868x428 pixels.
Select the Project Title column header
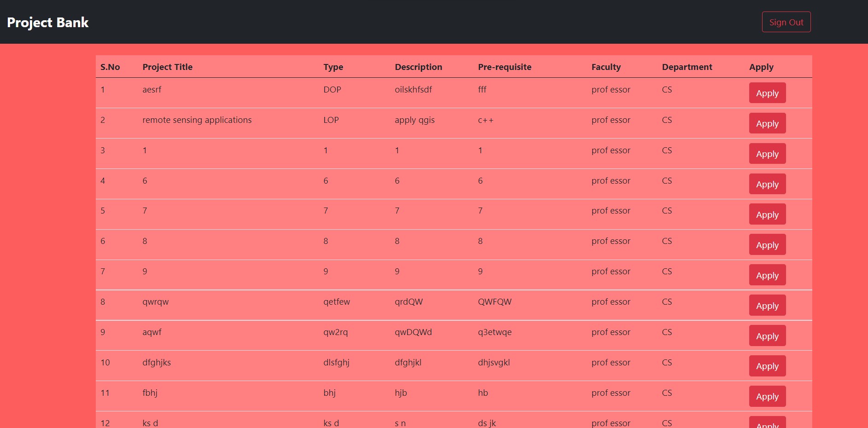pos(168,67)
